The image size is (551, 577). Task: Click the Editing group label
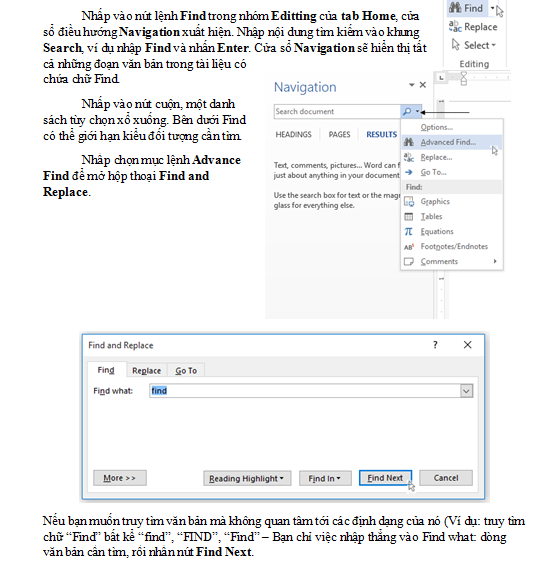[474, 64]
